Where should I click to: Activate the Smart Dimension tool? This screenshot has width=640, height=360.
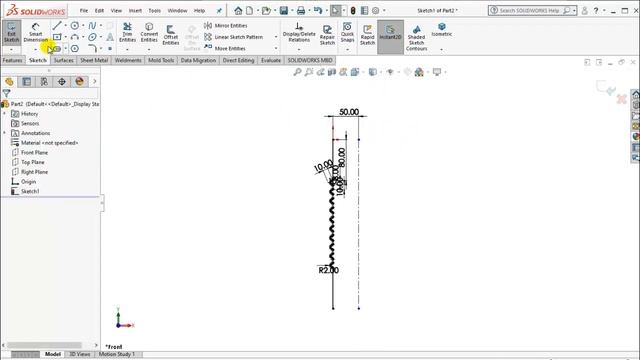(36, 33)
